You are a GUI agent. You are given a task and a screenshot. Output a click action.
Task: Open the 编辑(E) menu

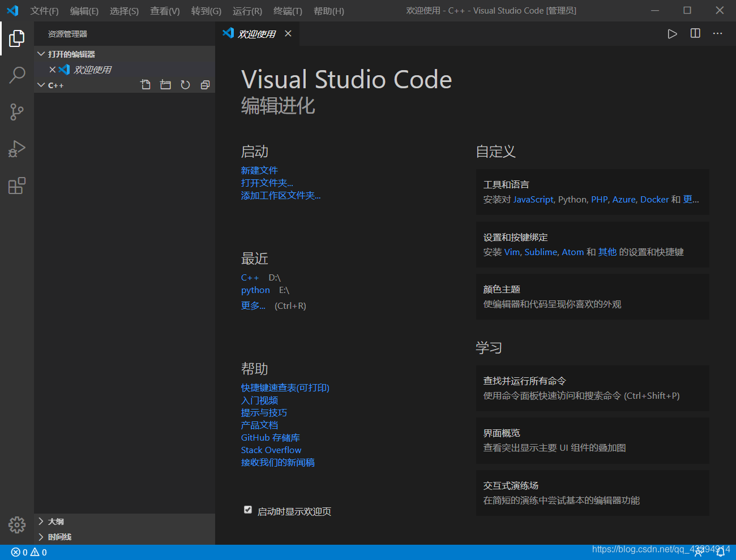pos(84,11)
